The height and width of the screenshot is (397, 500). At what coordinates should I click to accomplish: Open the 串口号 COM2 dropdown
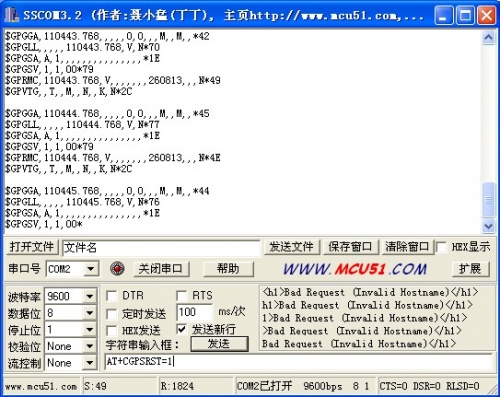point(91,269)
